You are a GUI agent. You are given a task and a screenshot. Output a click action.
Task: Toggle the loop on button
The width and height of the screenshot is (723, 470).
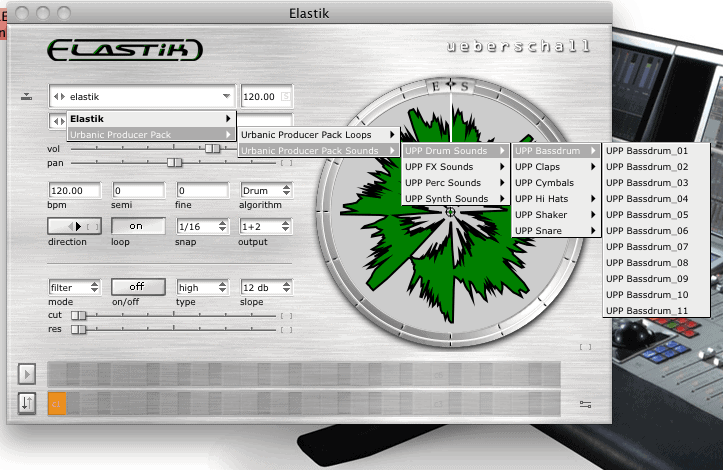(x=137, y=226)
